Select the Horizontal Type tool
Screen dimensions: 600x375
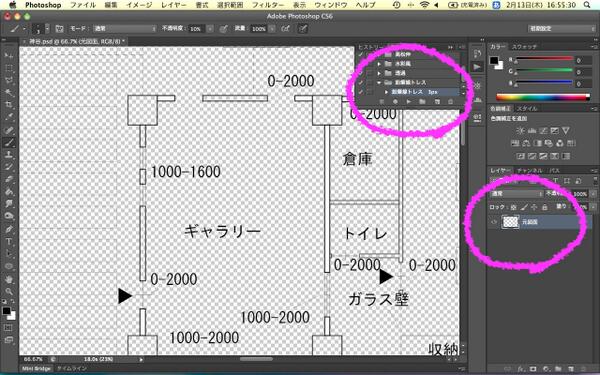8,241
